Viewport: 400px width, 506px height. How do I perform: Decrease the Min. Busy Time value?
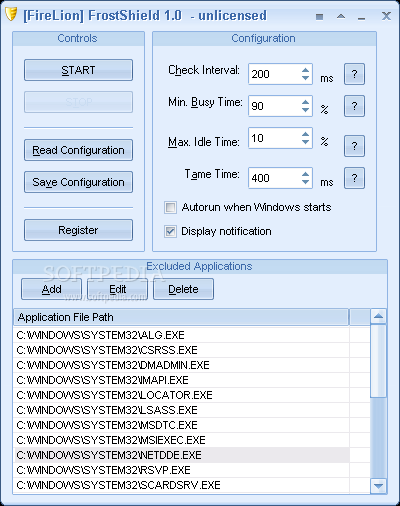(x=305, y=110)
